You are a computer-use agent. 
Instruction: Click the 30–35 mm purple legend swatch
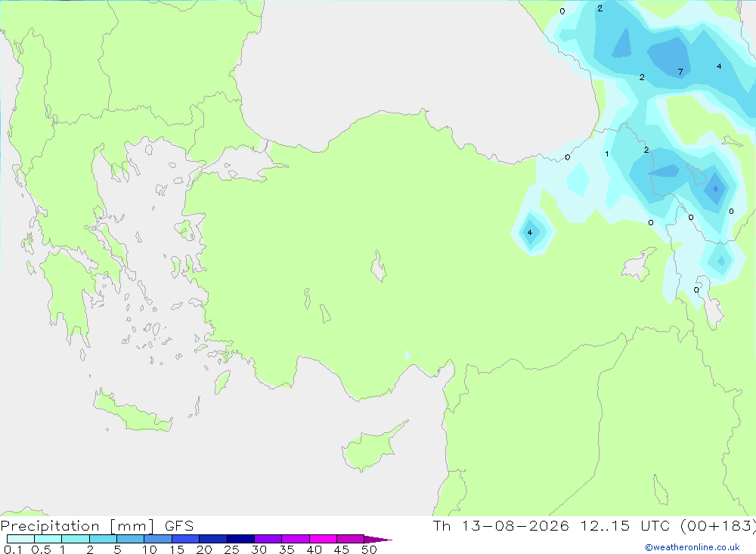click(x=268, y=539)
